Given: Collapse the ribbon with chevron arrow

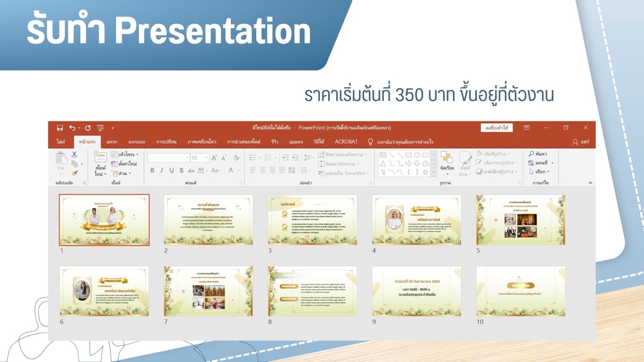Looking at the screenshot, I should pyautogui.click(x=590, y=183).
